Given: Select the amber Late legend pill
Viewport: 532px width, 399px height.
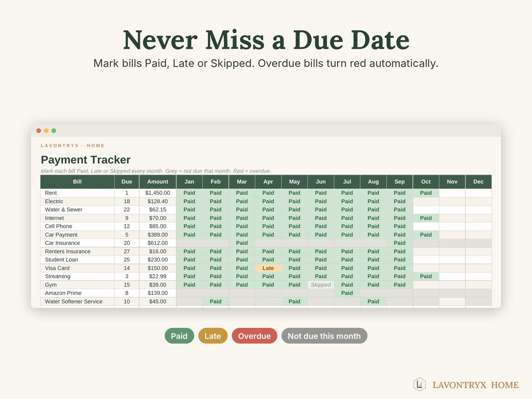Looking at the screenshot, I should click(x=213, y=336).
